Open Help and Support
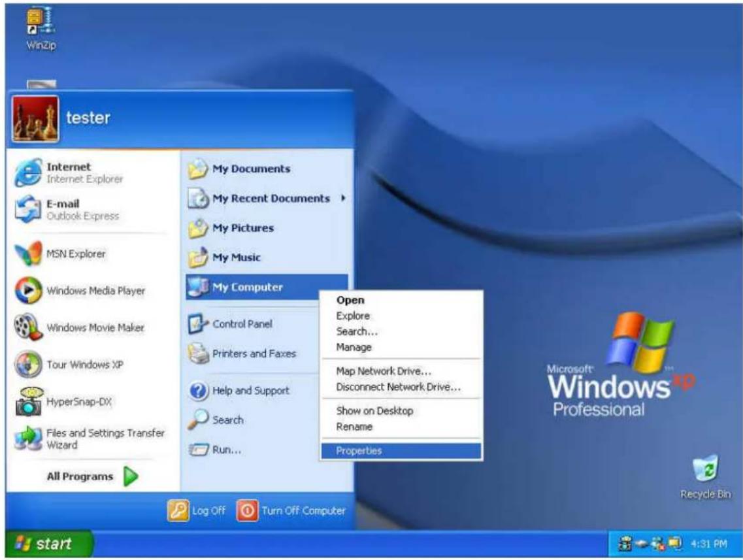The image size is (743, 560). [x=239, y=390]
